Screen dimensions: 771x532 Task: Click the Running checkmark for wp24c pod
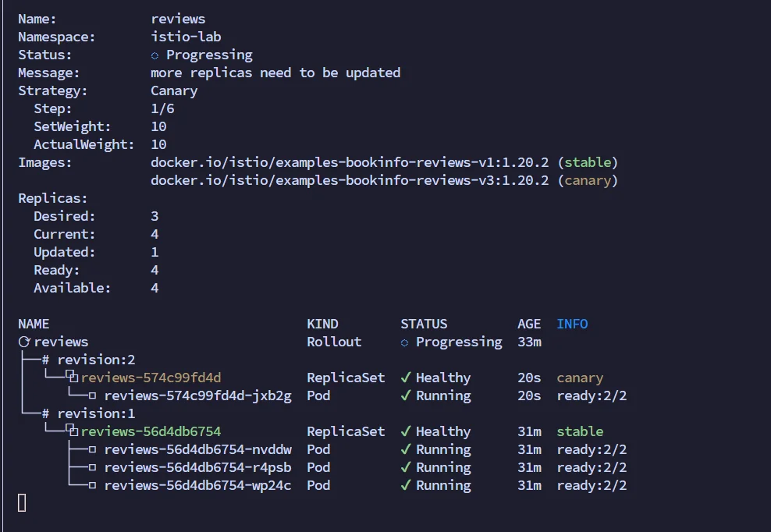pyautogui.click(x=406, y=484)
